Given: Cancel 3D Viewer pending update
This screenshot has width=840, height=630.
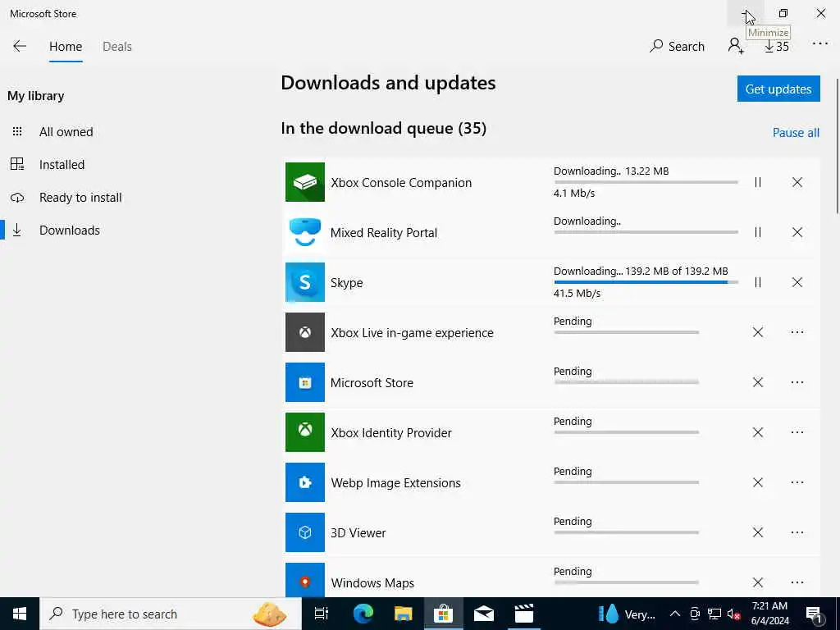Looking at the screenshot, I should (757, 532).
